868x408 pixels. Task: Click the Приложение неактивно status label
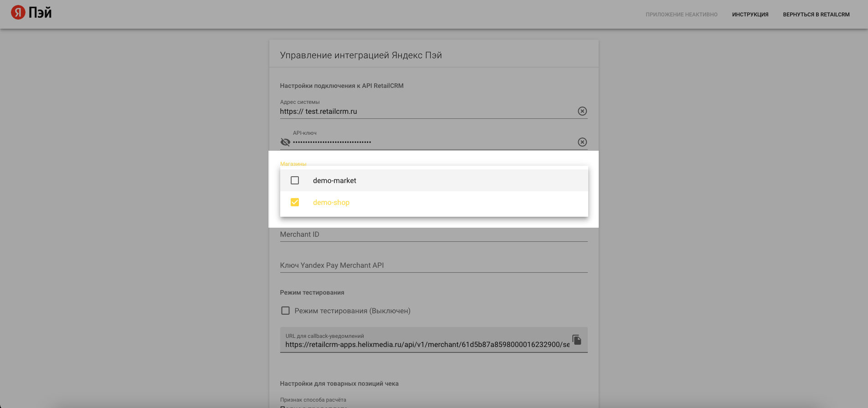pos(681,15)
